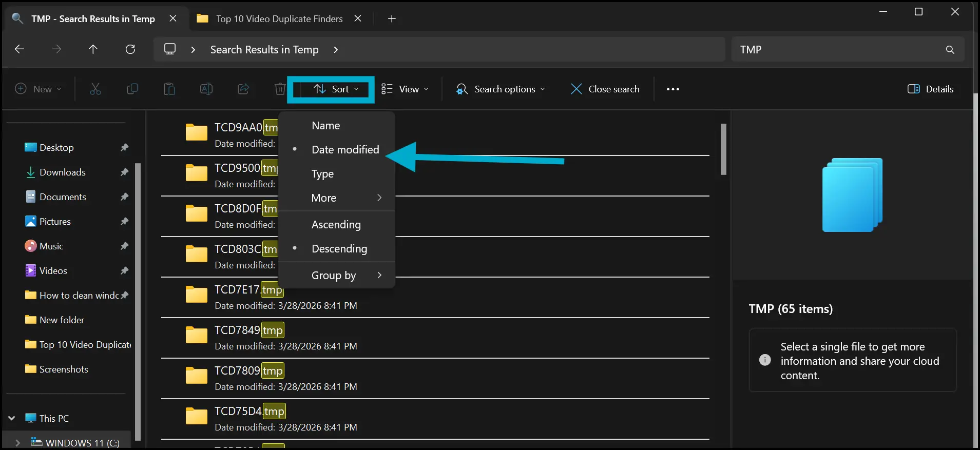The width and height of the screenshot is (980, 450).
Task: Click the magnifier icon in search box
Action: 950,50
